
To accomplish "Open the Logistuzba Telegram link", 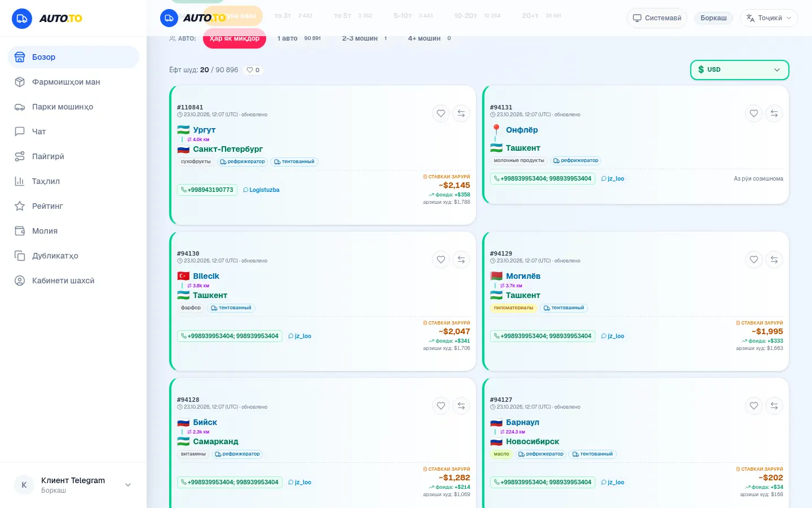I will click(x=261, y=190).
